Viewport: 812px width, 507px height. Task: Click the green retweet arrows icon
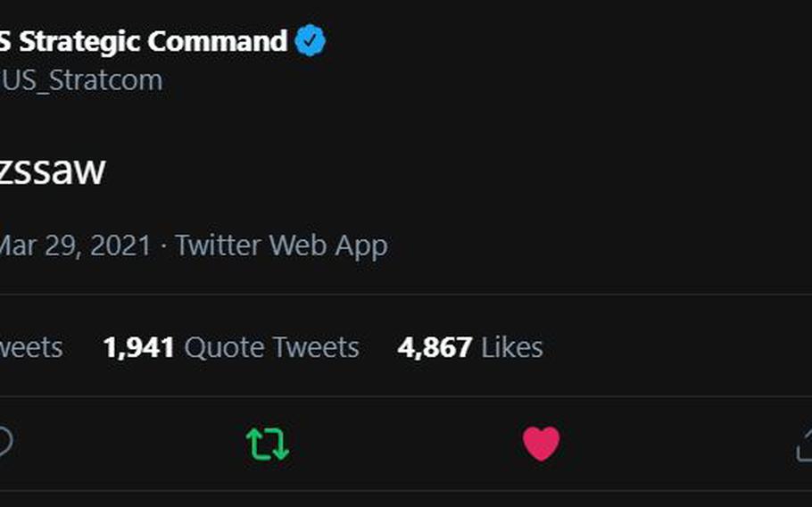[267, 444]
